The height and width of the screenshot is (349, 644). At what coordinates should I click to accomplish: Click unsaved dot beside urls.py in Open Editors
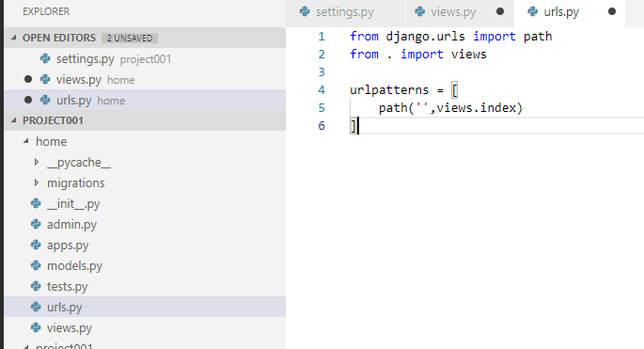[28, 100]
